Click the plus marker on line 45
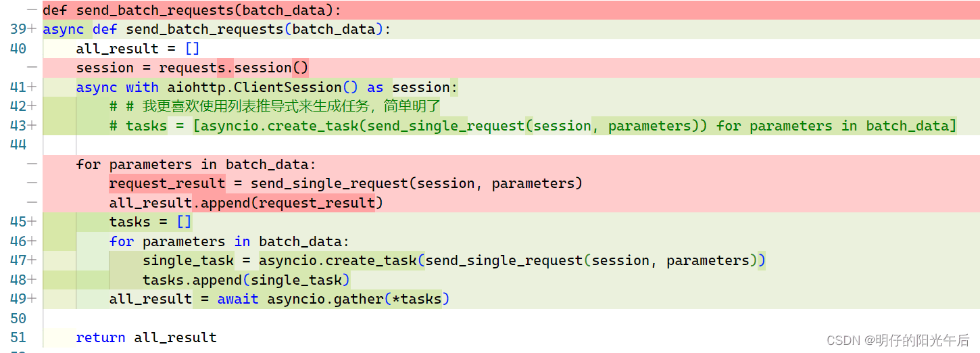The image size is (980, 353). 32,222
